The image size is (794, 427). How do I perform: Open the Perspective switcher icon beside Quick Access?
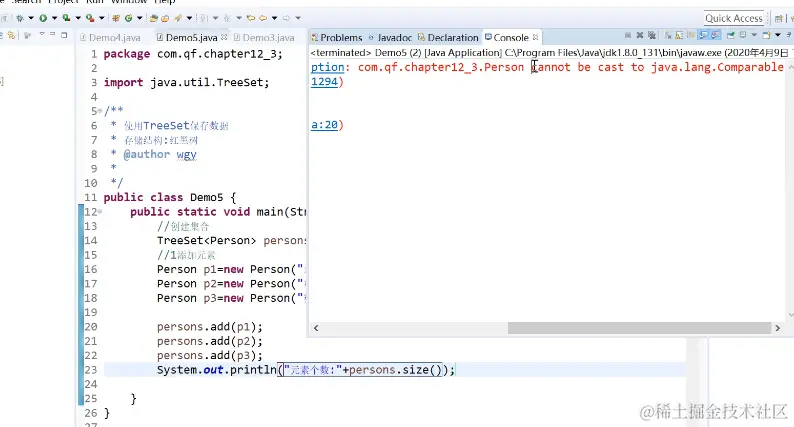click(779, 18)
